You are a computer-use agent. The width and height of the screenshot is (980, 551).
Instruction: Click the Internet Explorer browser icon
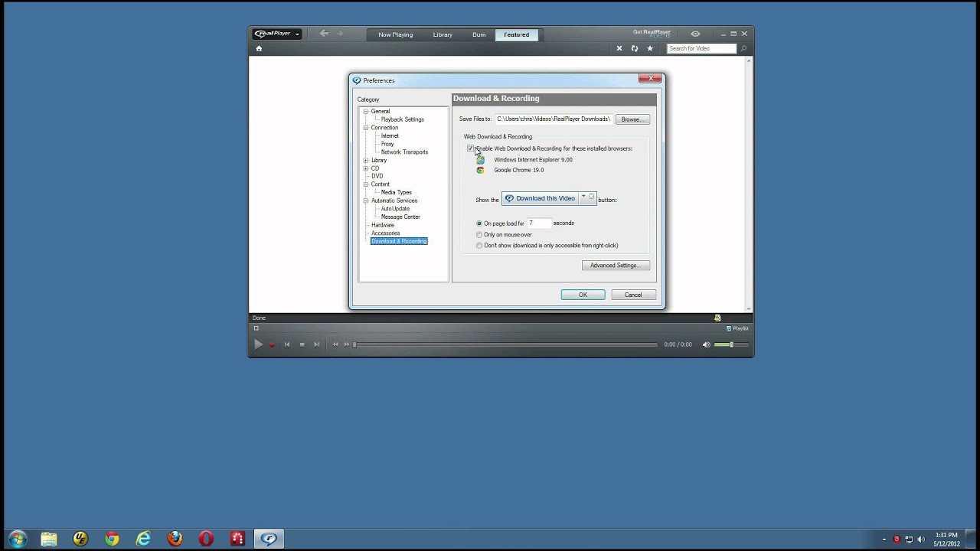pos(480,160)
